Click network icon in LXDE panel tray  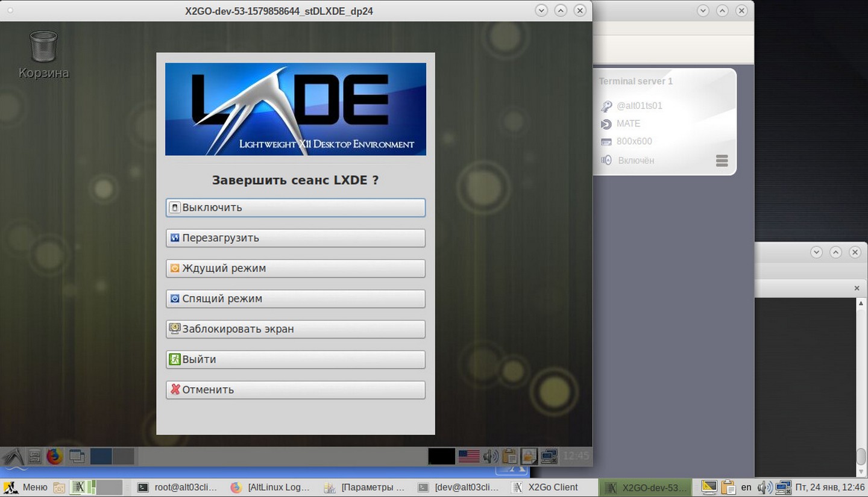point(549,456)
